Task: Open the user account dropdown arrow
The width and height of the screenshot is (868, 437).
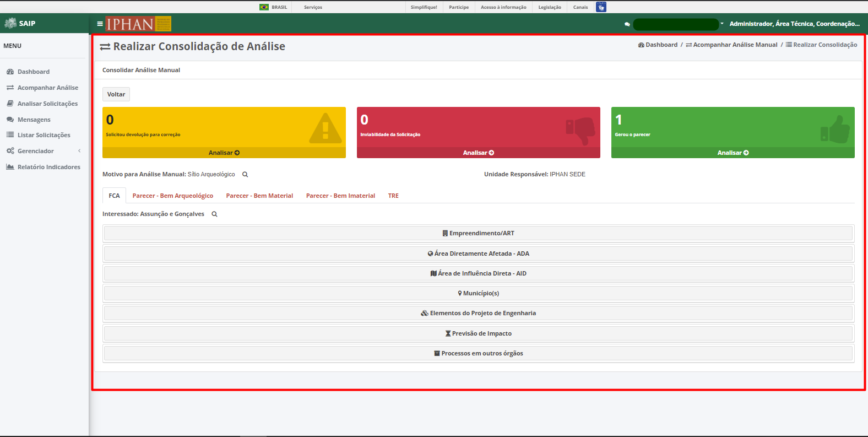Action: point(722,24)
